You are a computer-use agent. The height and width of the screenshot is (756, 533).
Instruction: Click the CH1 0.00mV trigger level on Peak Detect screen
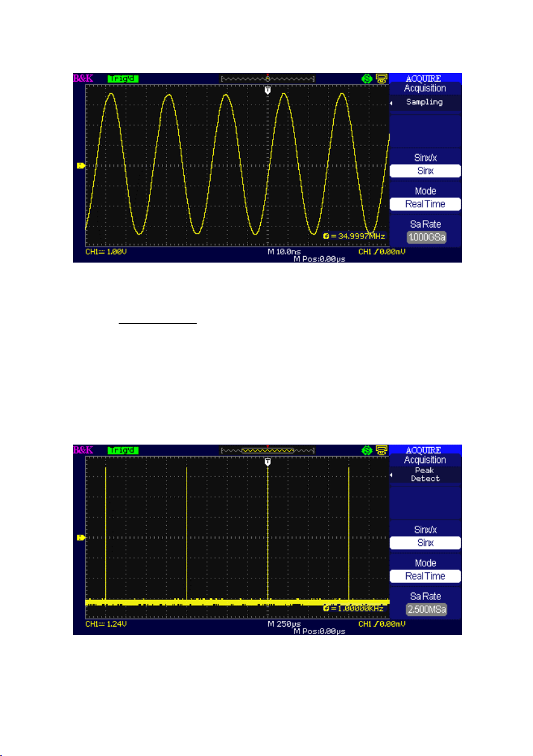[381, 624]
